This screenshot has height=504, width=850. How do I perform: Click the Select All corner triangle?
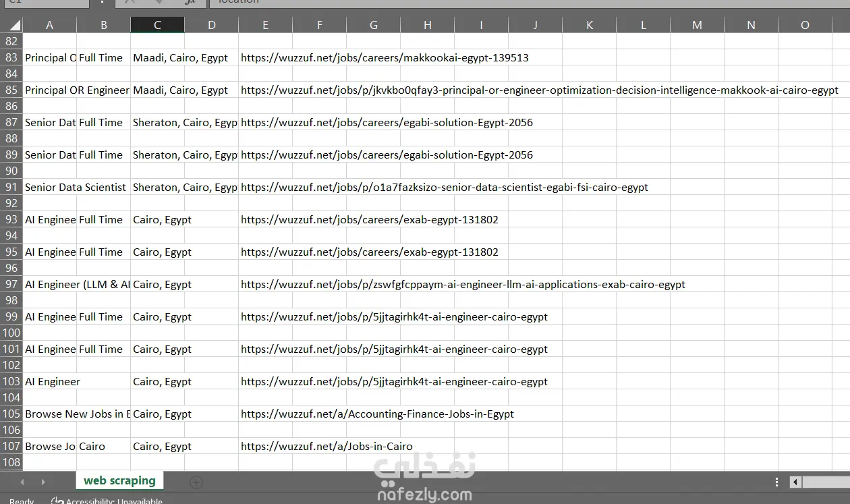tap(15, 26)
